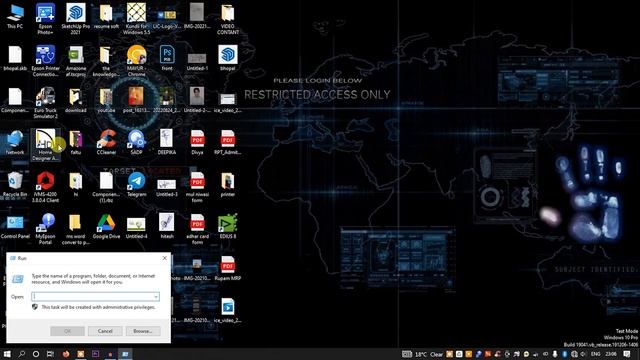Open the SADP tool shortcut
This screenshot has width=640, height=360.
click(136, 142)
